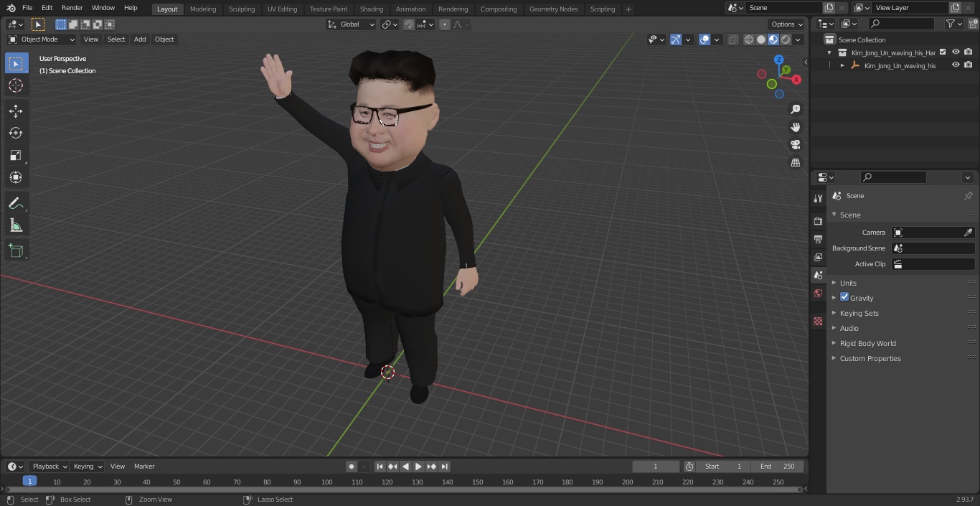This screenshot has height=506, width=980.
Task: Toggle snapping magnet in header
Action: pyautogui.click(x=409, y=24)
